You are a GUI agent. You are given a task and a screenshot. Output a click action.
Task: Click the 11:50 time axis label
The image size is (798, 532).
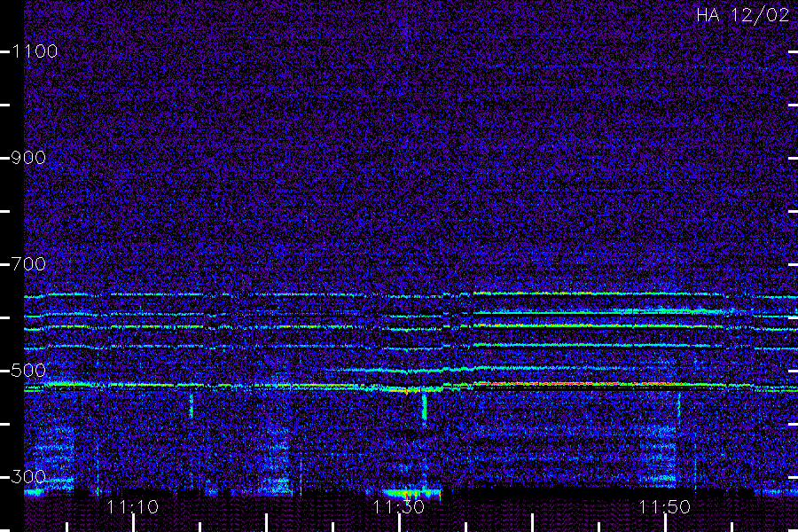click(x=665, y=507)
